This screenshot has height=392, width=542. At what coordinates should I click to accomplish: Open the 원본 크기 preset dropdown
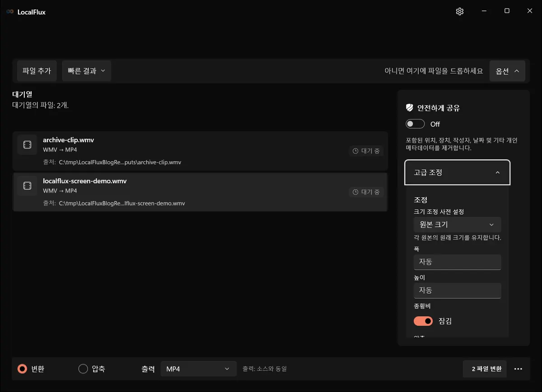tap(457, 225)
